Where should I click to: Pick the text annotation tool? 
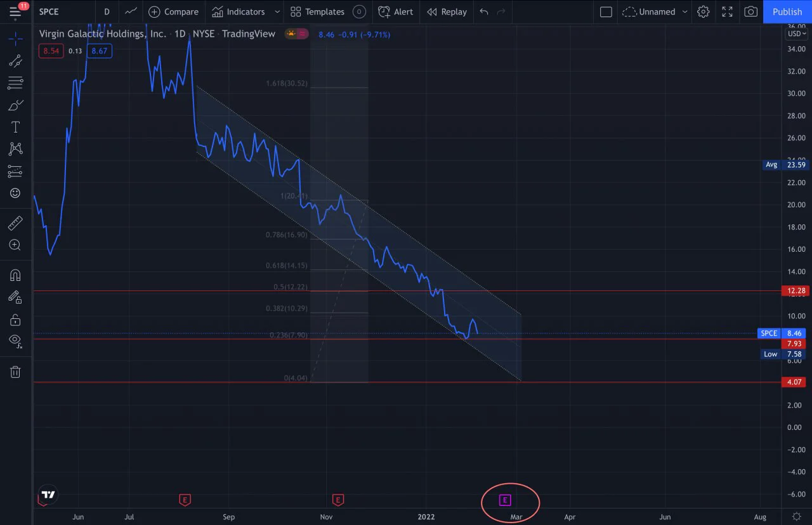tap(15, 127)
